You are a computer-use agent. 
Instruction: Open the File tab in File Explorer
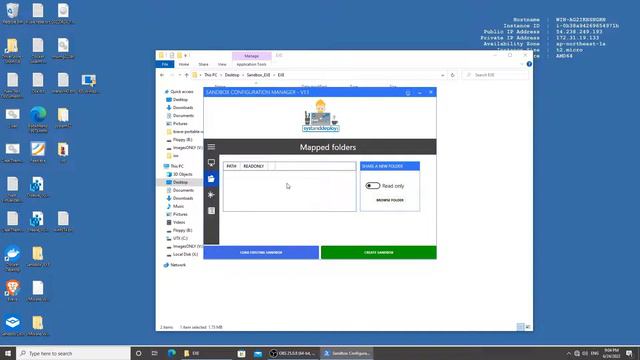pyautogui.click(x=165, y=64)
